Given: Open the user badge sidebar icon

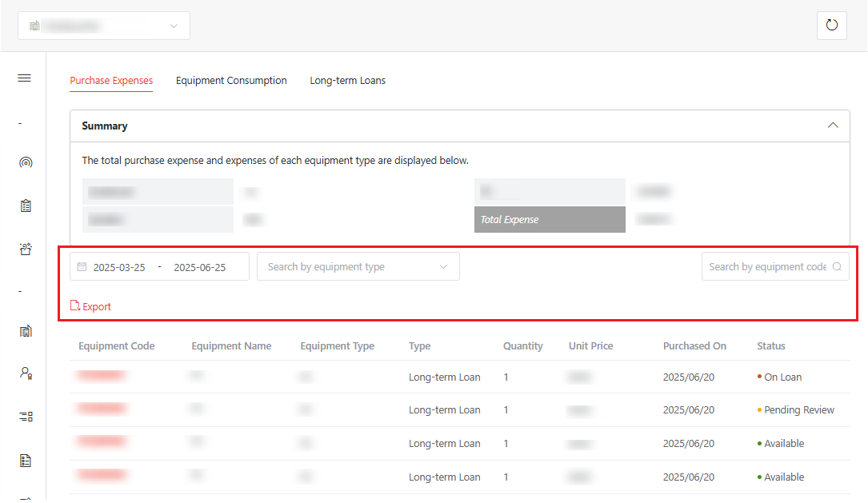Looking at the screenshot, I should [x=26, y=373].
